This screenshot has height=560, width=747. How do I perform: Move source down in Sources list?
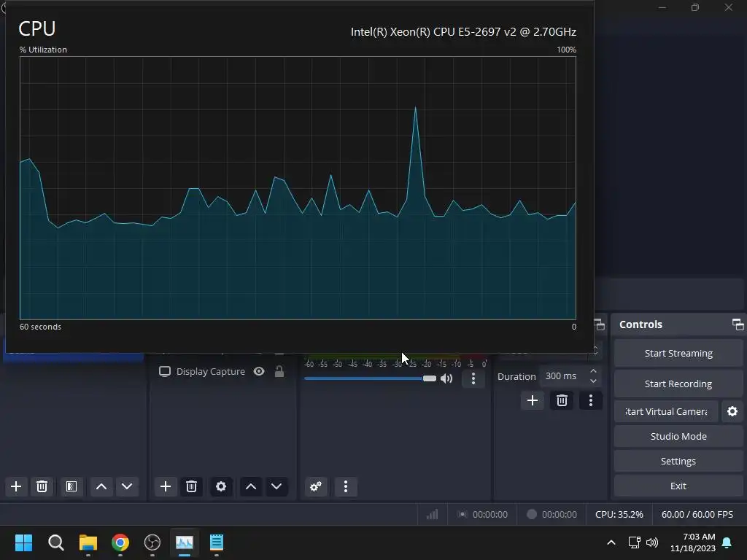(276, 486)
